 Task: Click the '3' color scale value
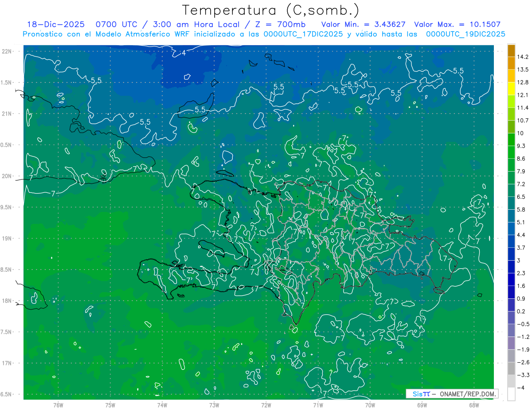(519, 260)
